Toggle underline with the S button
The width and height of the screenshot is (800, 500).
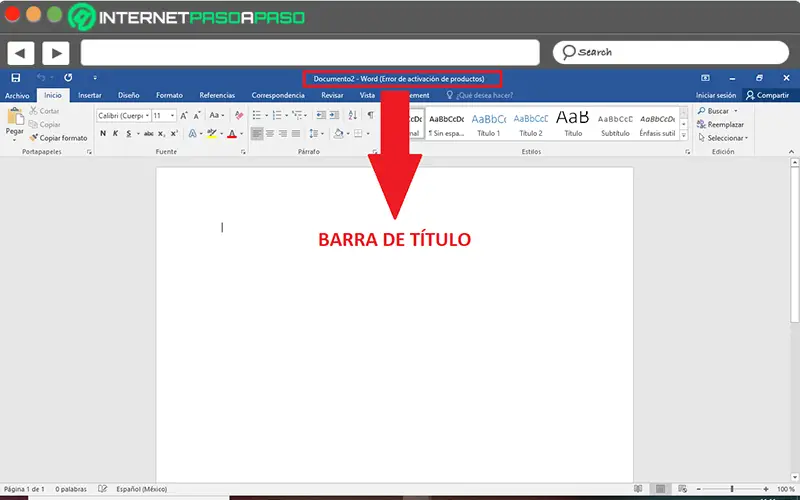129,134
